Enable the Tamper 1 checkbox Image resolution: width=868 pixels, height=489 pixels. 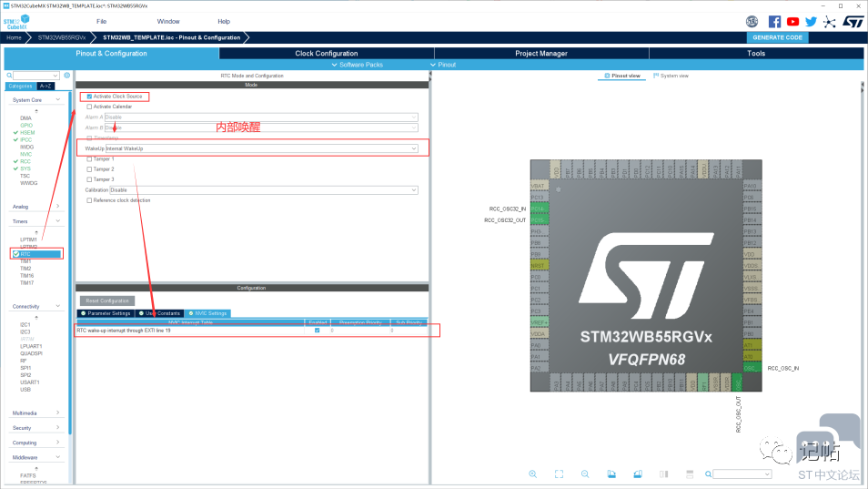click(89, 158)
